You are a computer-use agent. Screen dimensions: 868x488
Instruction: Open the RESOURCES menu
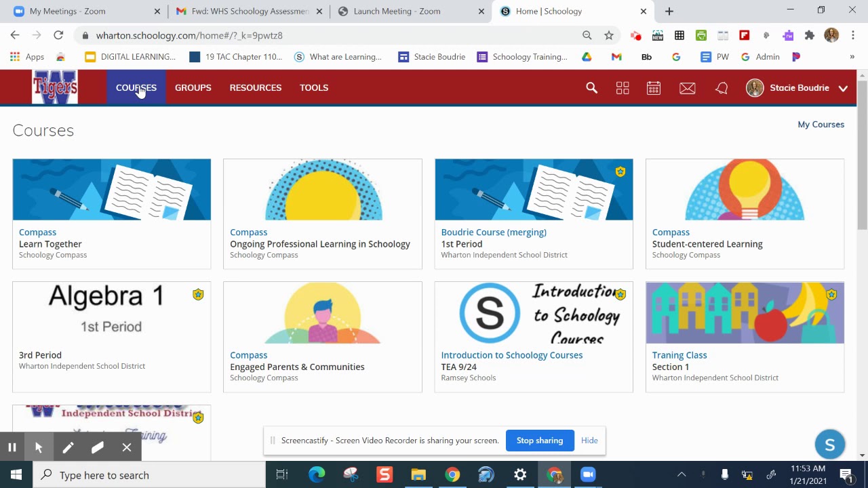click(256, 87)
